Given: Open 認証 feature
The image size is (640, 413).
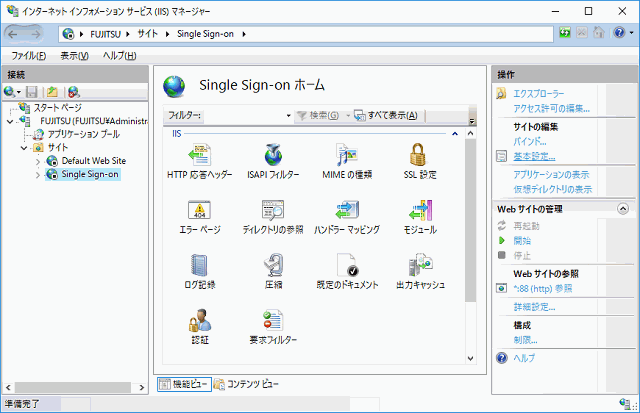Looking at the screenshot, I should point(200,326).
